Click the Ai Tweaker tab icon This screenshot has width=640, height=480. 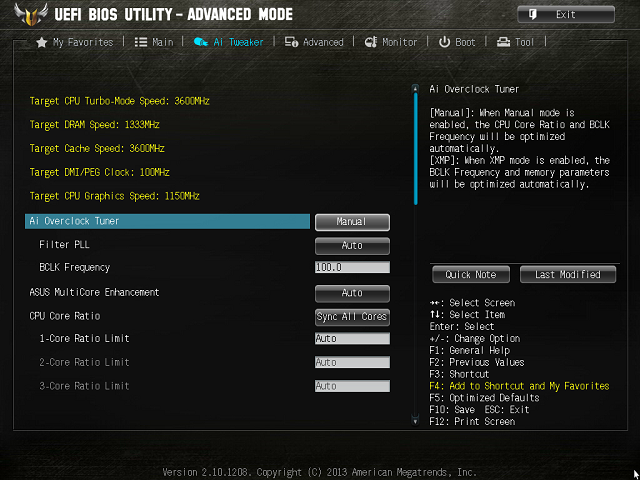tap(200, 42)
